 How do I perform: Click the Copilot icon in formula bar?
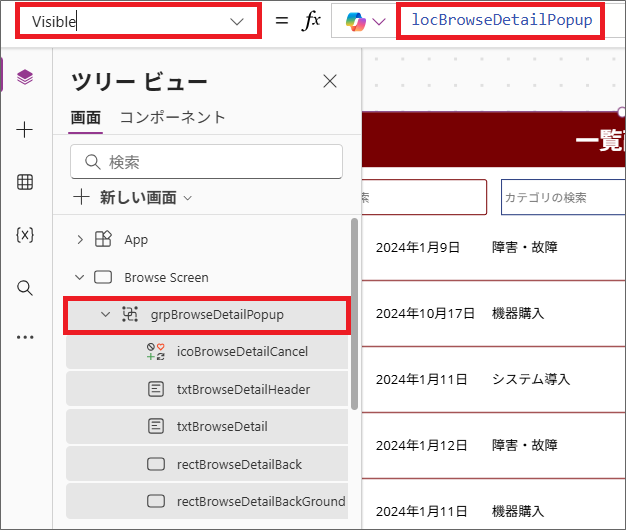(355, 21)
